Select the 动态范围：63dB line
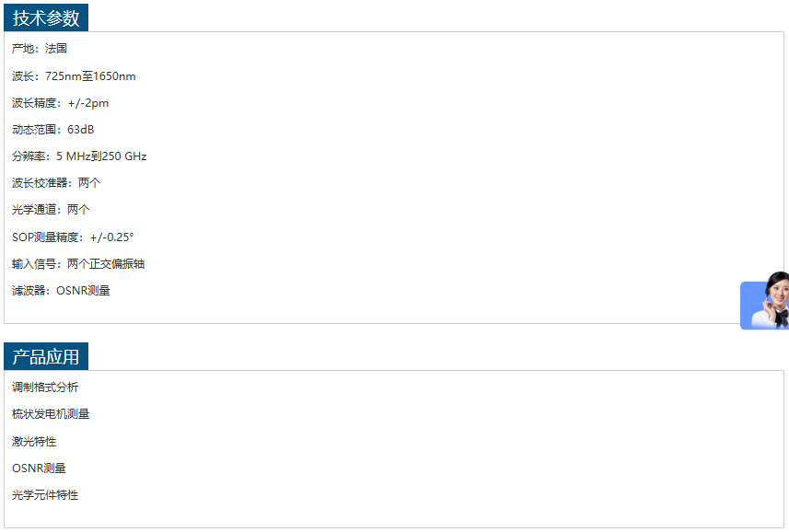This screenshot has width=789, height=532. click(52, 130)
